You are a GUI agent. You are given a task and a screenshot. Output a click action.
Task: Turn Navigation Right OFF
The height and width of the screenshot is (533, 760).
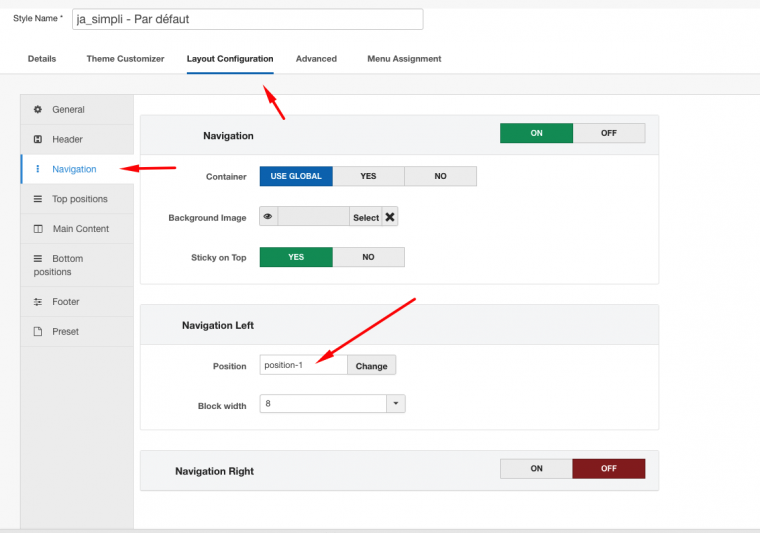(x=609, y=469)
